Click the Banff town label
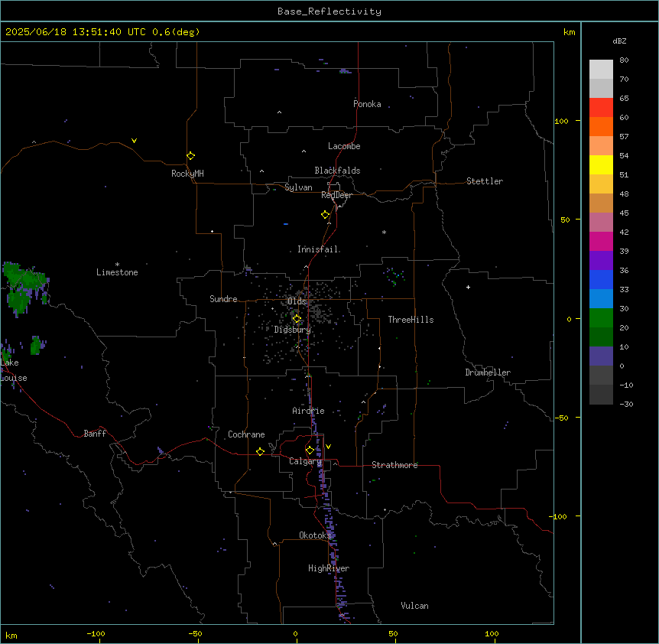Image resolution: width=659 pixels, height=644 pixels. tap(95, 434)
